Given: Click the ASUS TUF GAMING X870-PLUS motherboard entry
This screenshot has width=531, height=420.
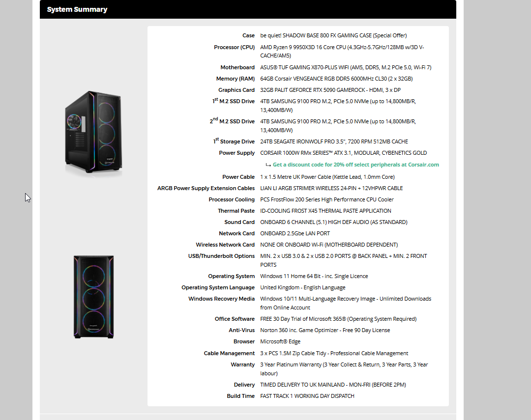Looking at the screenshot, I should click(x=346, y=67).
